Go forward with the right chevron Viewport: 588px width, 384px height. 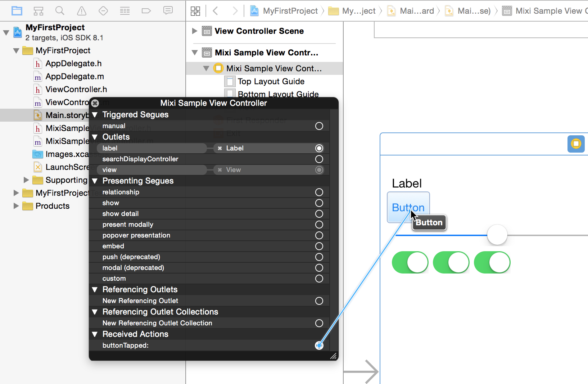[235, 11]
